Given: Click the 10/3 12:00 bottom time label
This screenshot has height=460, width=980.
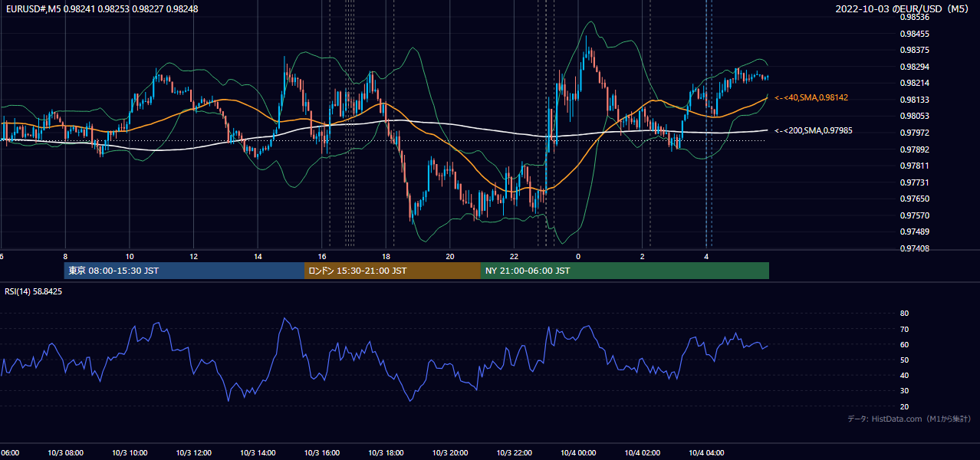Looking at the screenshot, I should [194, 453].
